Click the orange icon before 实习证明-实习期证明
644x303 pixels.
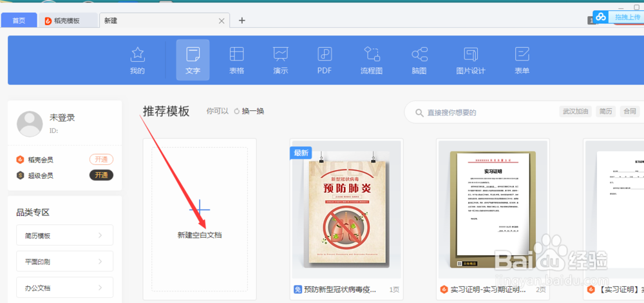[444, 289]
